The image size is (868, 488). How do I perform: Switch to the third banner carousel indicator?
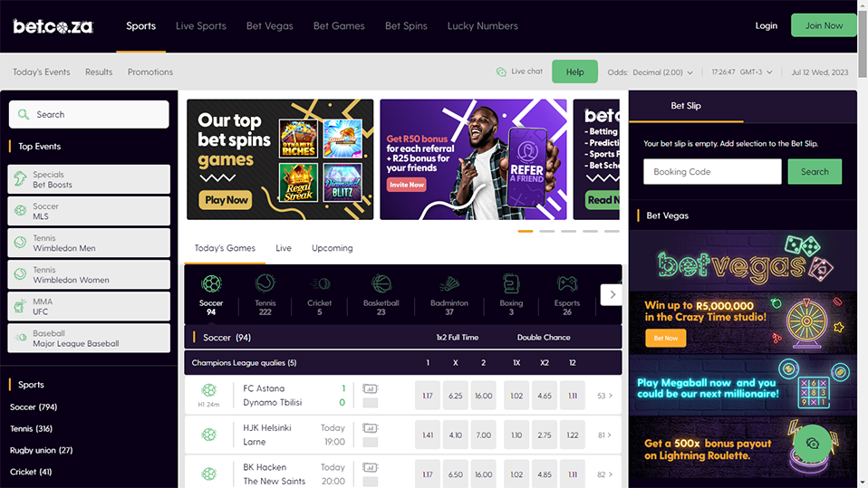tap(568, 231)
